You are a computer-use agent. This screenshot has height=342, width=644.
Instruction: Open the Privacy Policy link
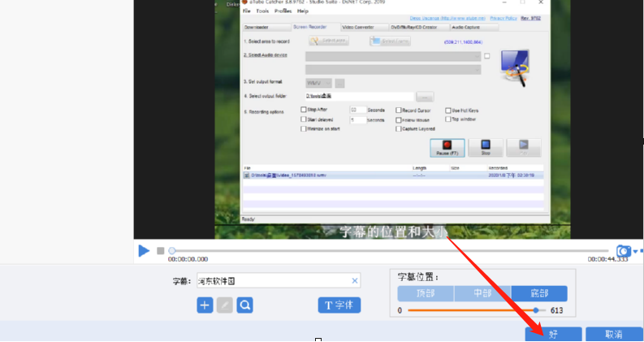(x=504, y=18)
